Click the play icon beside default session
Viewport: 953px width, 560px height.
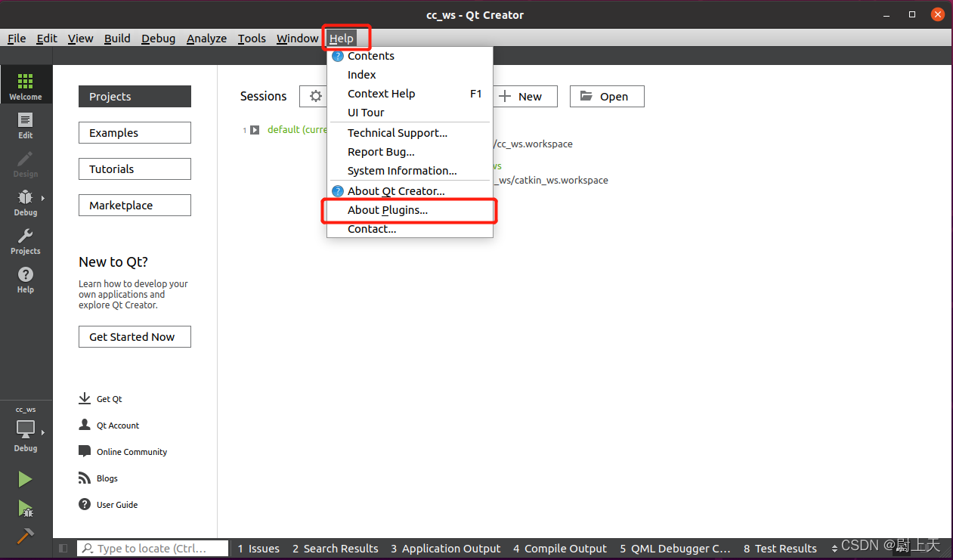tap(255, 130)
